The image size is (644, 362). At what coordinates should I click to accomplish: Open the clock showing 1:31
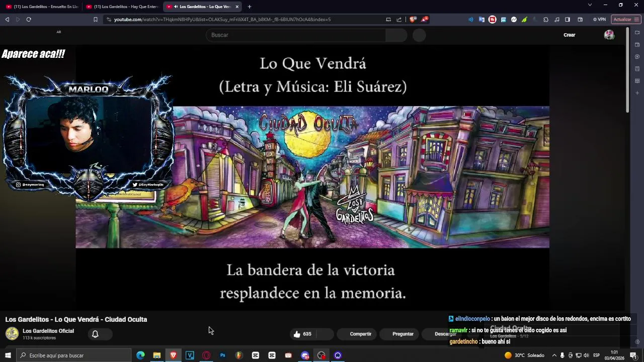click(x=614, y=355)
